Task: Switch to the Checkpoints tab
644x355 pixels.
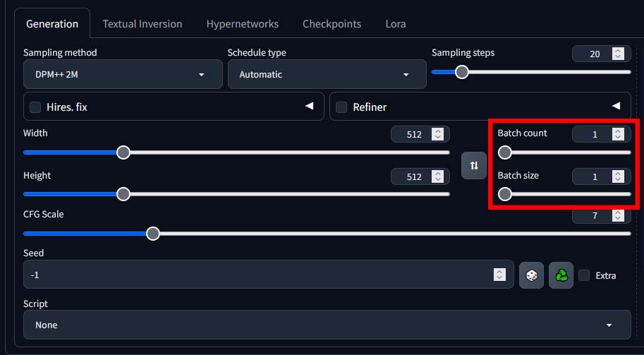Action: point(332,24)
